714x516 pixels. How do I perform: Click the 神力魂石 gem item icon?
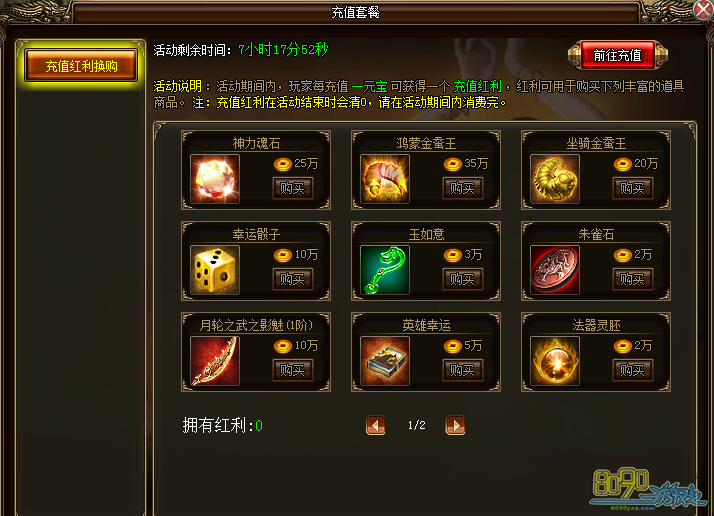215,179
